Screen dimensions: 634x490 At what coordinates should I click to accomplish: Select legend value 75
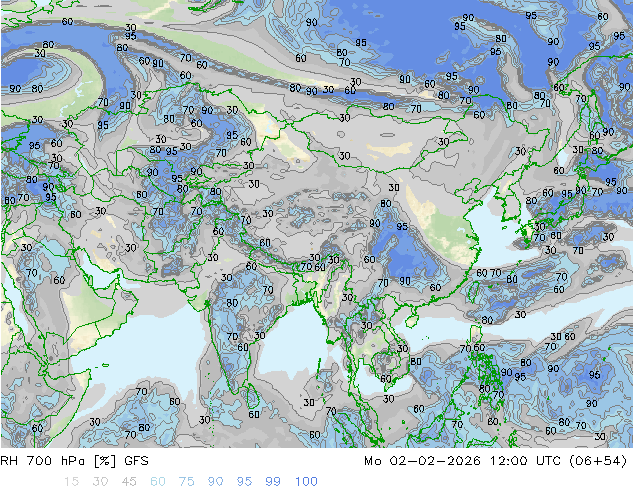[186, 482]
